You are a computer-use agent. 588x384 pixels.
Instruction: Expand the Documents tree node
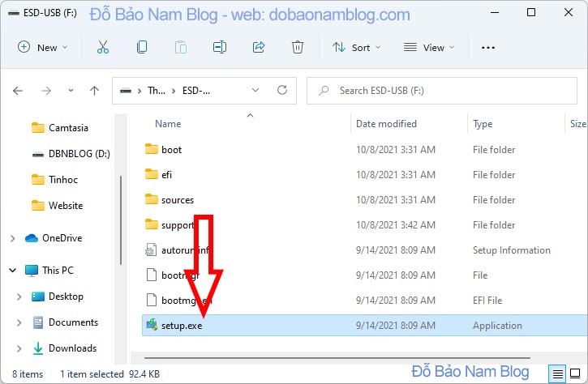19,322
